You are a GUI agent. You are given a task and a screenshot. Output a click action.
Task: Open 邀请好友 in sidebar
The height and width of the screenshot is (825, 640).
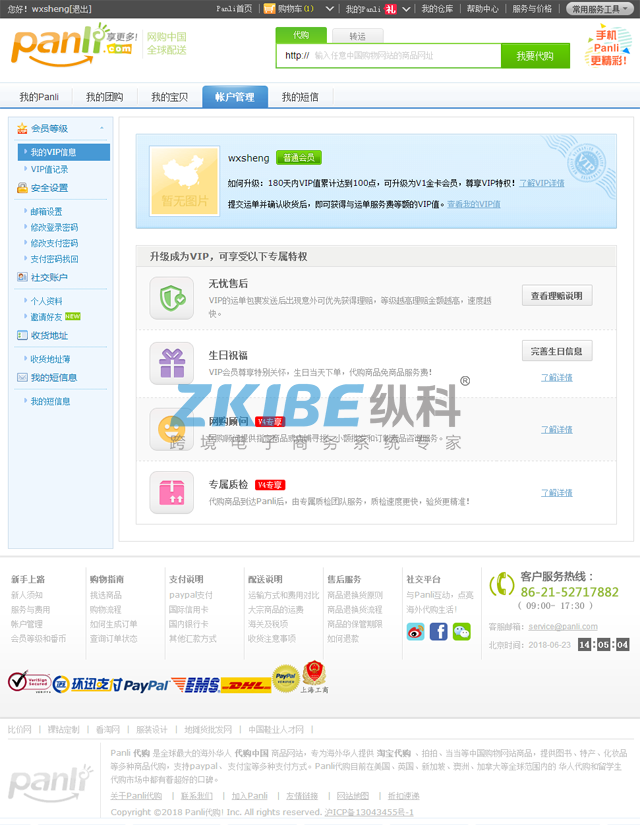46,317
